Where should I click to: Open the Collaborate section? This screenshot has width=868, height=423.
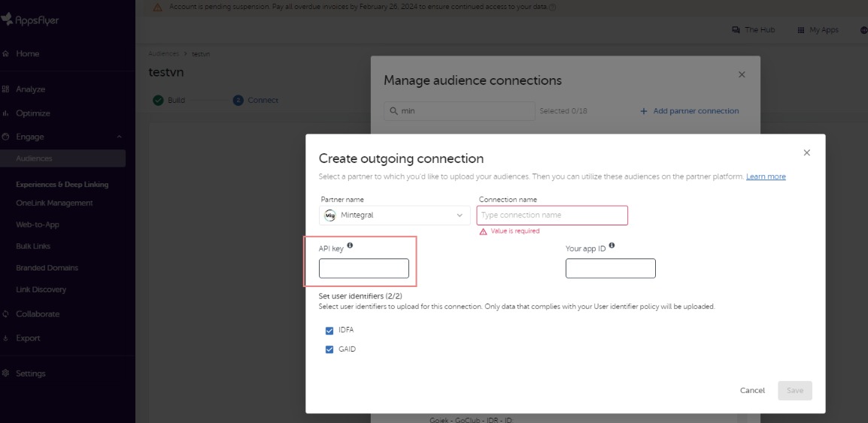(38, 314)
